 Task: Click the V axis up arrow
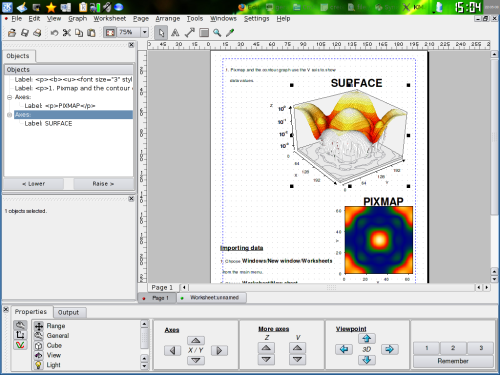[297, 348]
